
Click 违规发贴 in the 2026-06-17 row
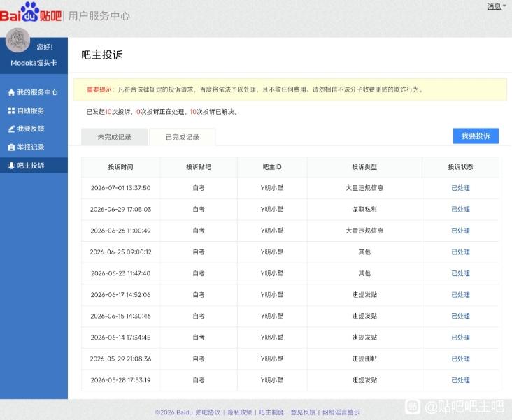(x=364, y=295)
